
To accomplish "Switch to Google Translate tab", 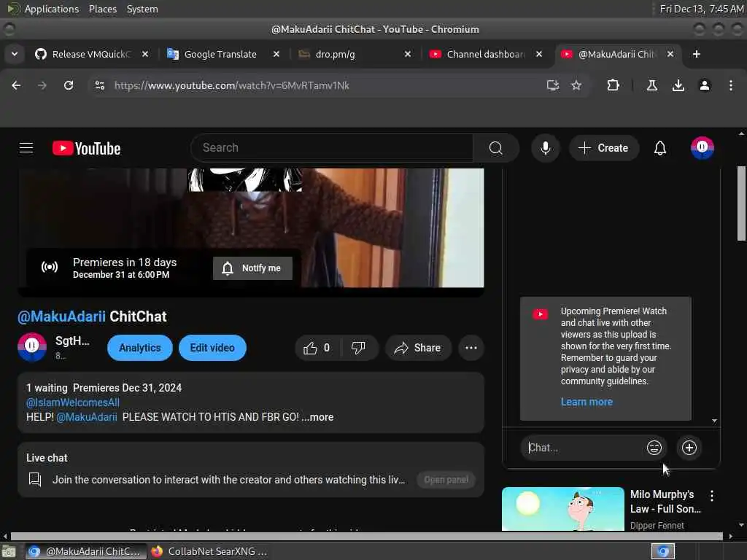I will pos(220,54).
